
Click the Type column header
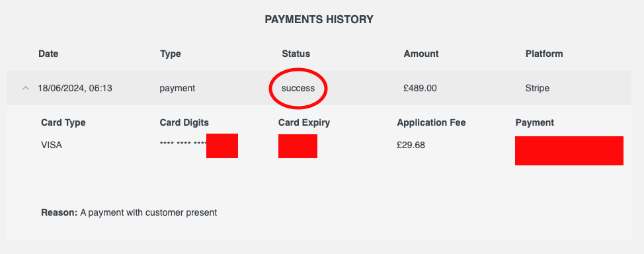171,54
